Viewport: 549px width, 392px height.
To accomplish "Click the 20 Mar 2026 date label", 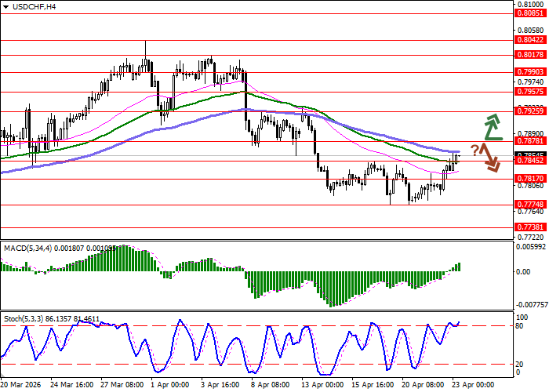I will point(21,385).
